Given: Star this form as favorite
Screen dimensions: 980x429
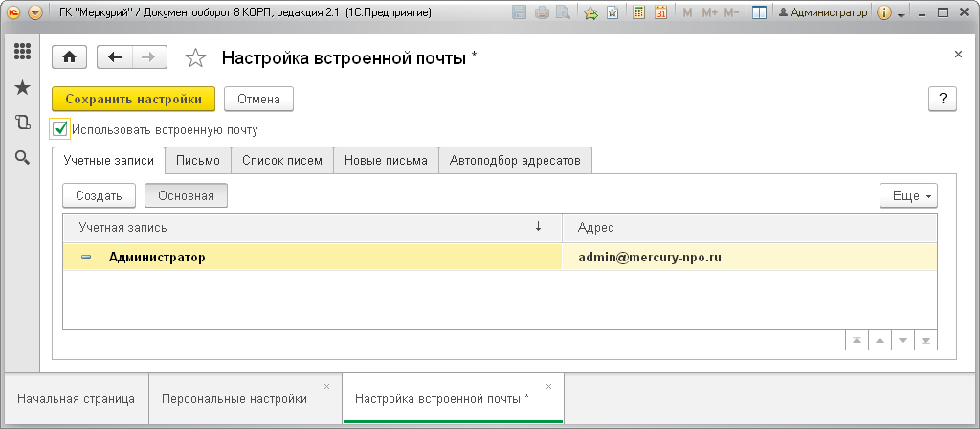Looking at the screenshot, I should (x=195, y=58).
